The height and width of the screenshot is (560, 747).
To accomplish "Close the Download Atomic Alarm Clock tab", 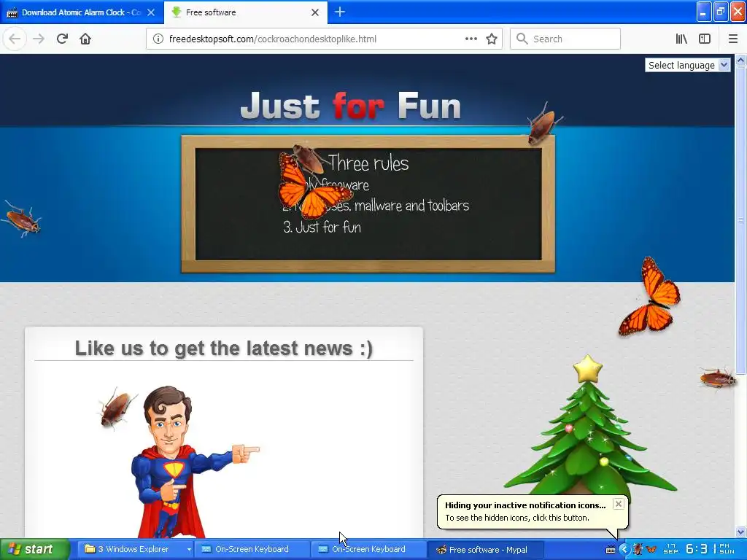I will [151, 12].
